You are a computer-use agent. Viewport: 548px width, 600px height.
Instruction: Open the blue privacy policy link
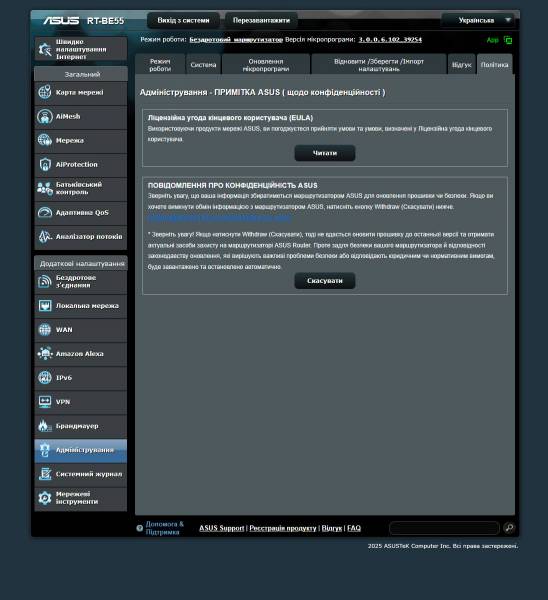click(220, 218)
